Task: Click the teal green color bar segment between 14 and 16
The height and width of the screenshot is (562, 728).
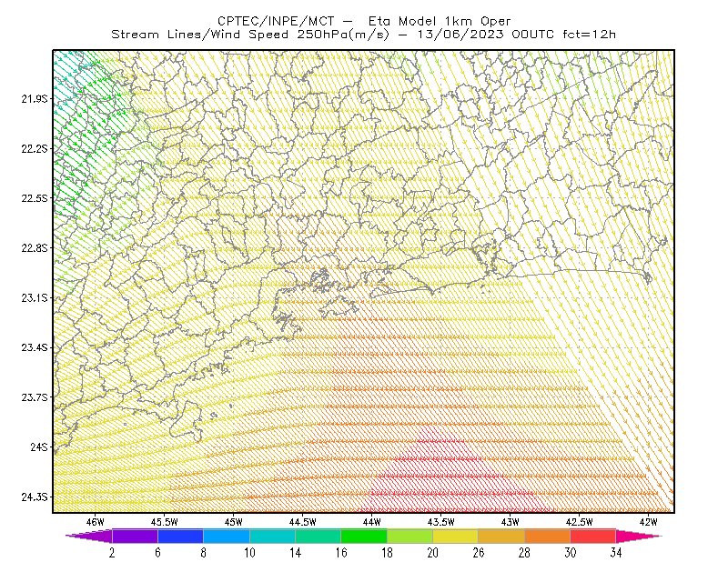Action: [x=318, y=536]
